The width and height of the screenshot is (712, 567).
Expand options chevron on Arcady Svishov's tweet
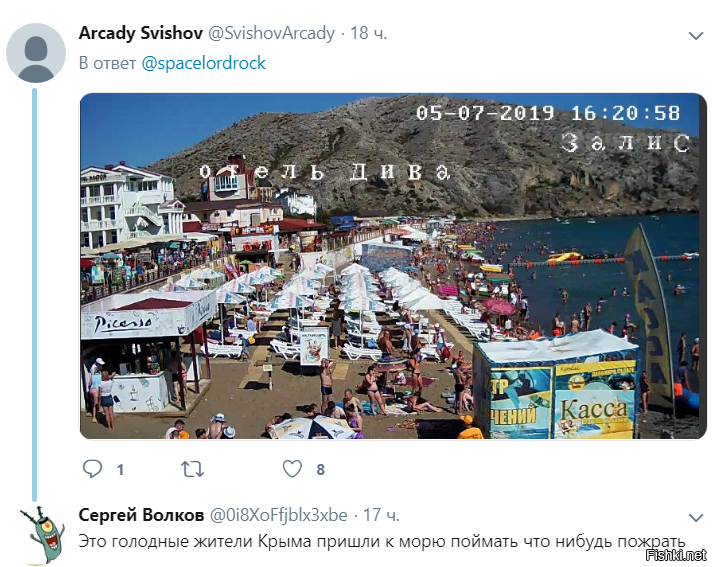(x=696, y=35)
